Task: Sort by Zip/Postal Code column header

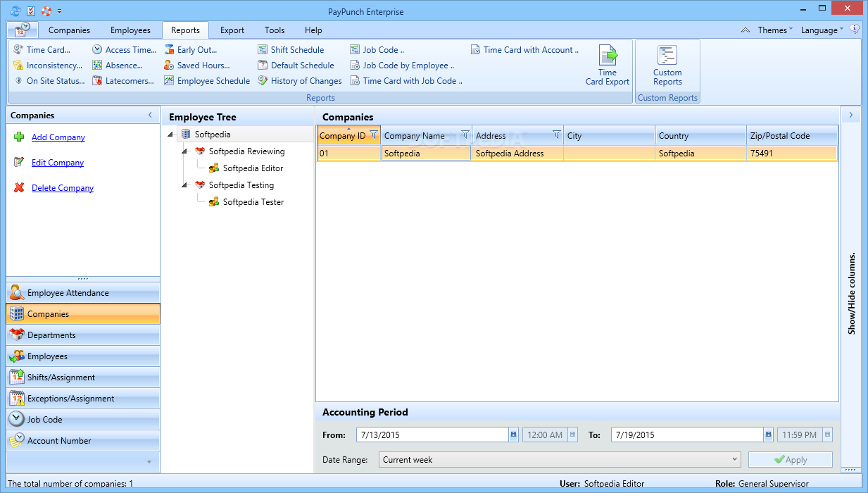Action: pos(793,136)
